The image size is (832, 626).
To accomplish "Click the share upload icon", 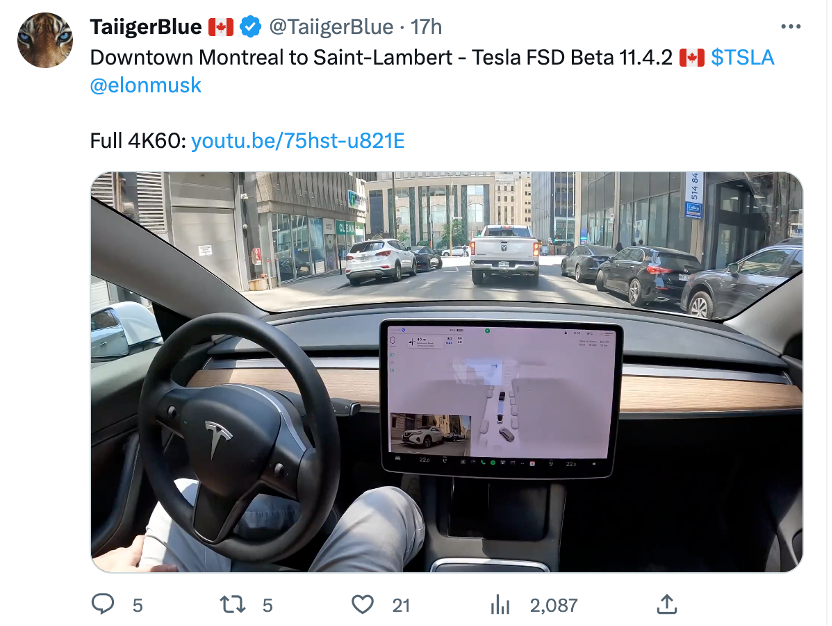I will (667, 604).
